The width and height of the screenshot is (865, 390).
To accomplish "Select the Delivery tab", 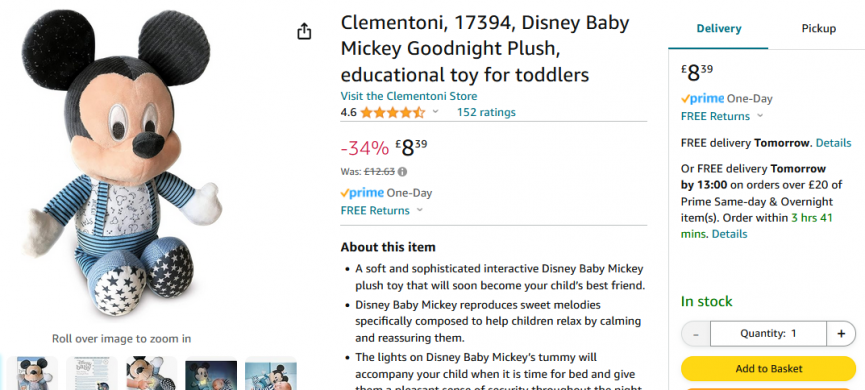I will [718, 29].
